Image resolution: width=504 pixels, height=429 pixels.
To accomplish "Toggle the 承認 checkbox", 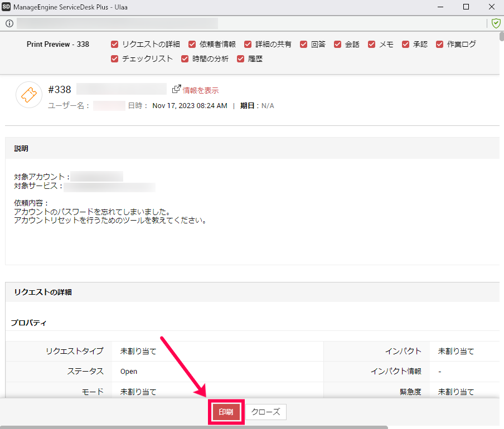I will (x=406, y=45).
